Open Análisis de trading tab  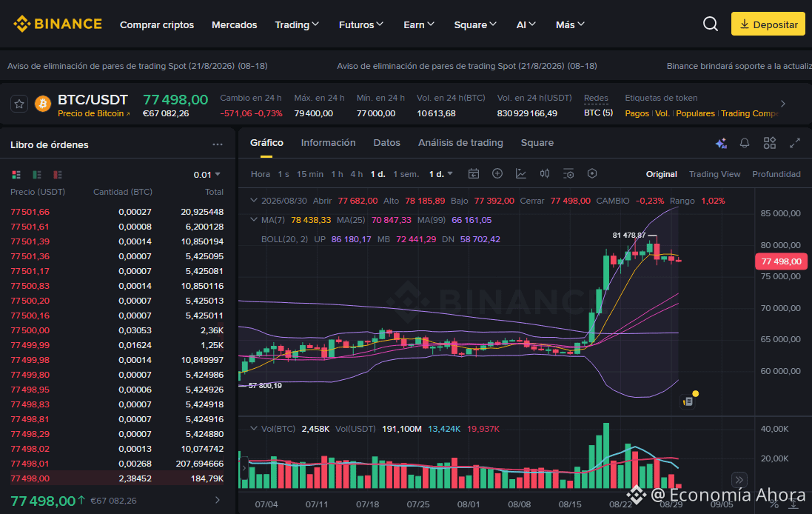tap(460, 142)
